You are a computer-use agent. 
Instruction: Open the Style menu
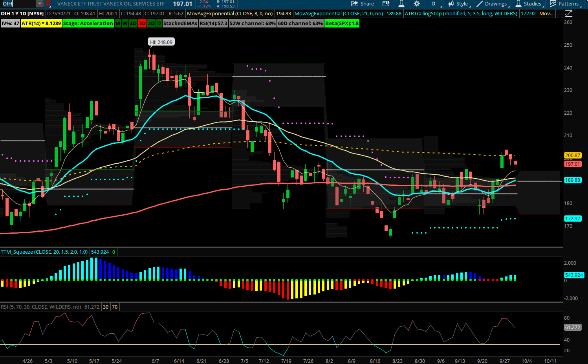point(458,4)
